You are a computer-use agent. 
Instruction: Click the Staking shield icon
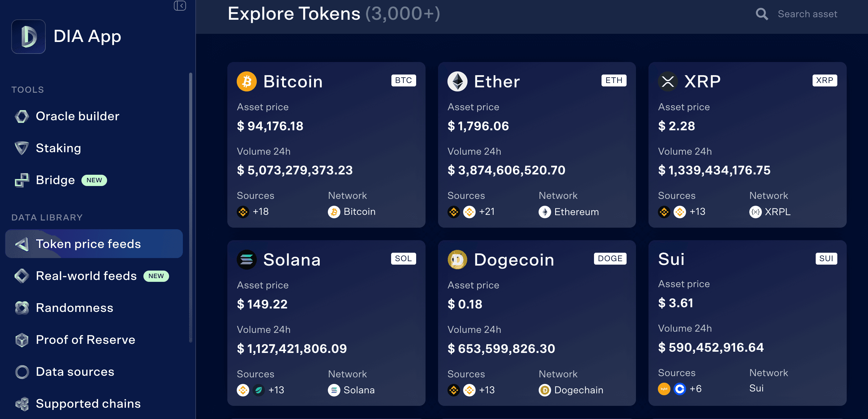click(22, 148)
